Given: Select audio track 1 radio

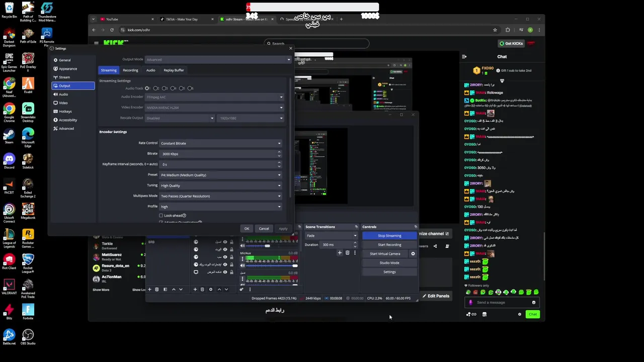Looking at the screenshot, I should coord(147,88).
